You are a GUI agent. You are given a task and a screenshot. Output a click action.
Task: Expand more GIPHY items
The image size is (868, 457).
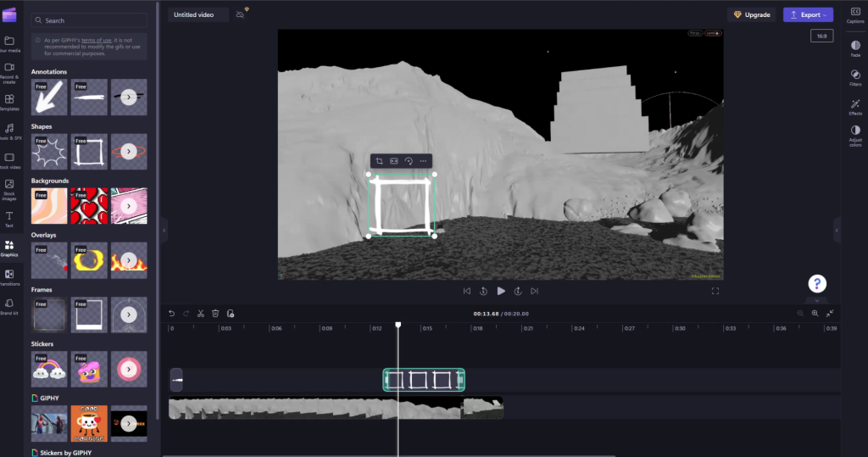pyautogui.click(x=129, y=423)
